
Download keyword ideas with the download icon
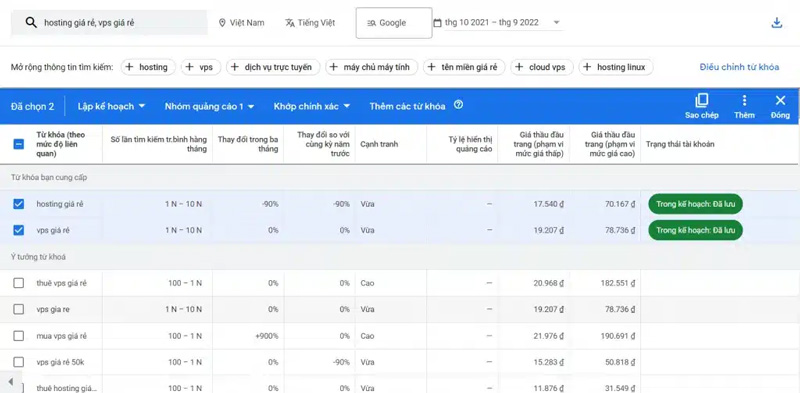(777, 23)
